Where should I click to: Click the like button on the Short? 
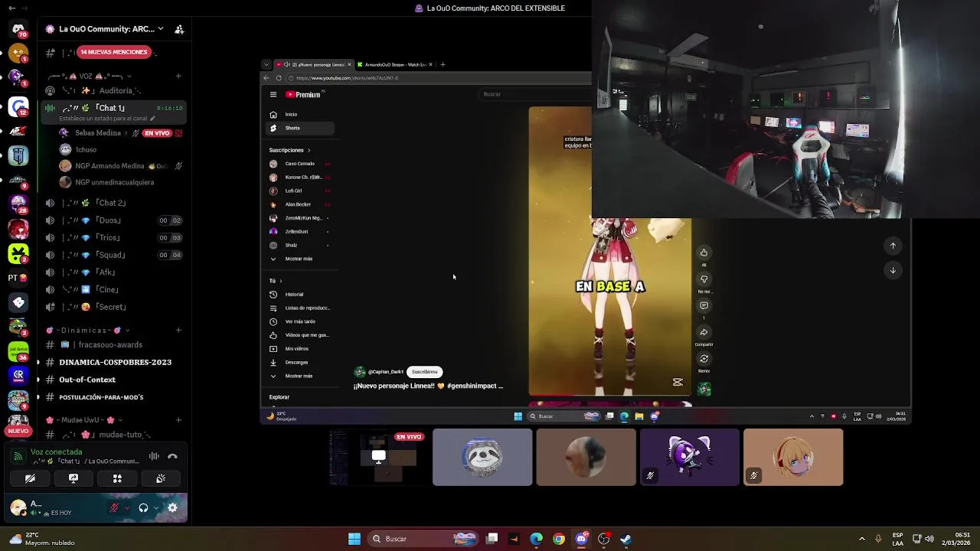(x=704, y=253)
